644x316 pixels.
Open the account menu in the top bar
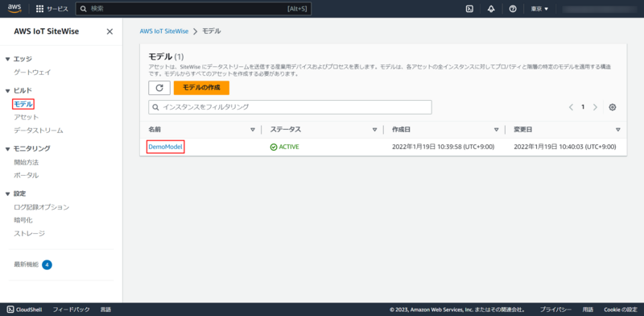599,9
